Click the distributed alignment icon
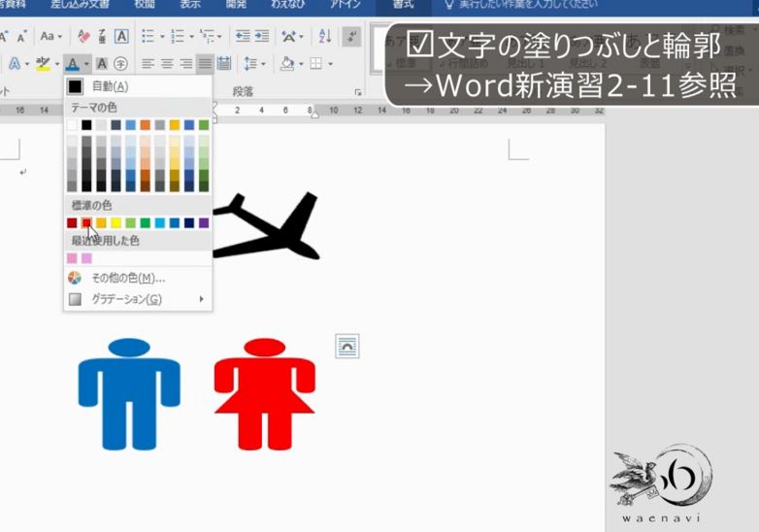759x532 pixels. coord(223,63)
